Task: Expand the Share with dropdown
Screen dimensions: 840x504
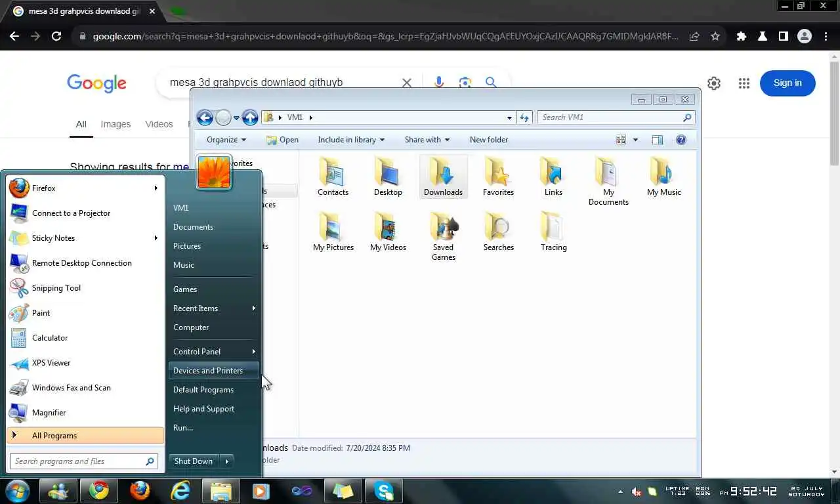Action: 427,140
